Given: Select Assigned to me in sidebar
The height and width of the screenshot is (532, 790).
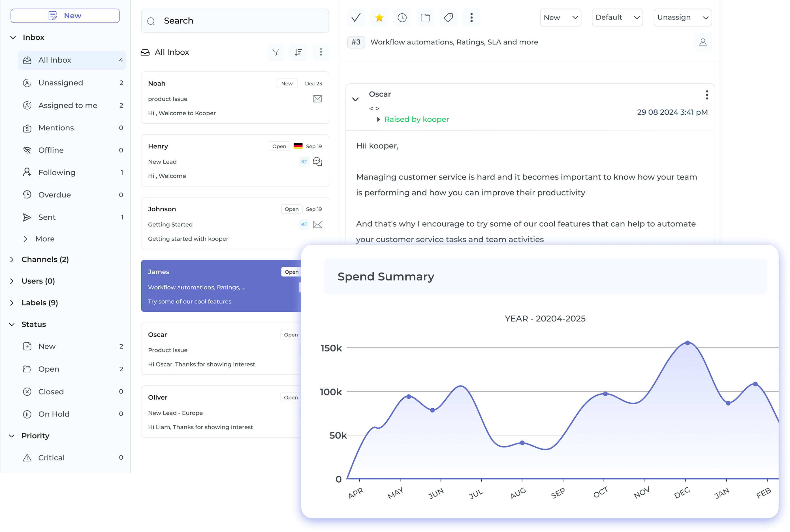Looking at the screenshot, I should (x=68, y=106).
